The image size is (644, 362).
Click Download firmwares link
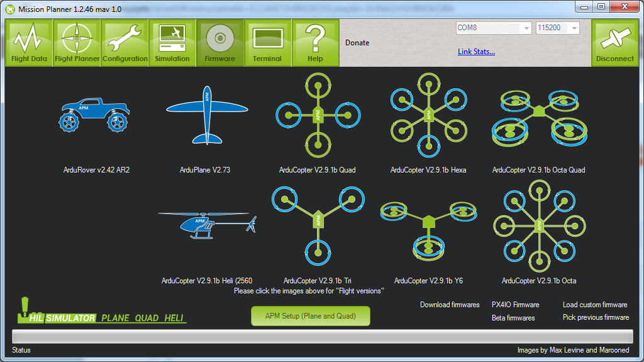pos(450,305)
